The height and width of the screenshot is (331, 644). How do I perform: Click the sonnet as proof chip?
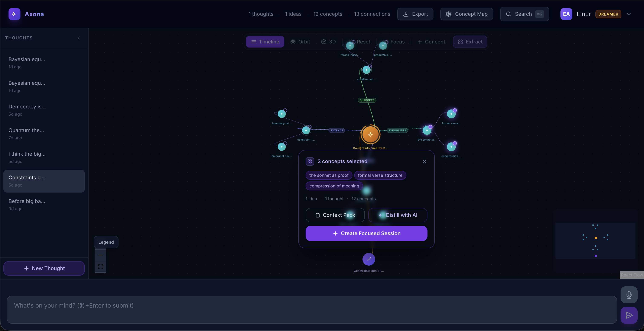click(329, 175)
